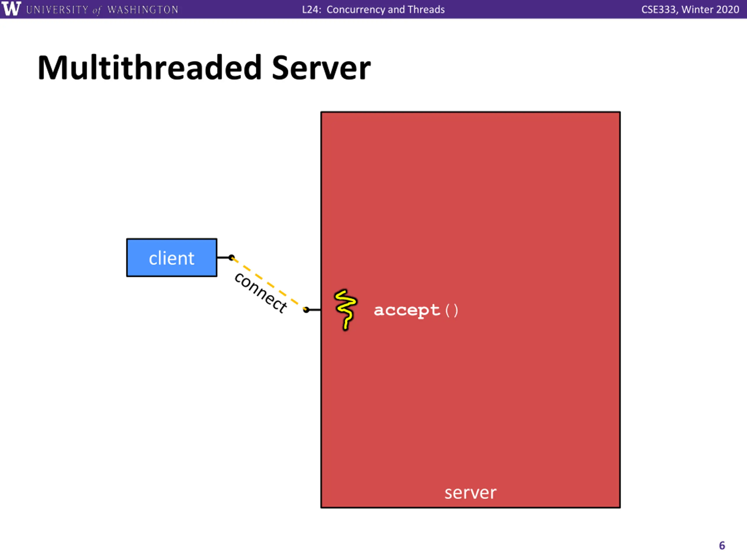
Task: Select the accept() label in server
Action: click(x=416, y=310)
